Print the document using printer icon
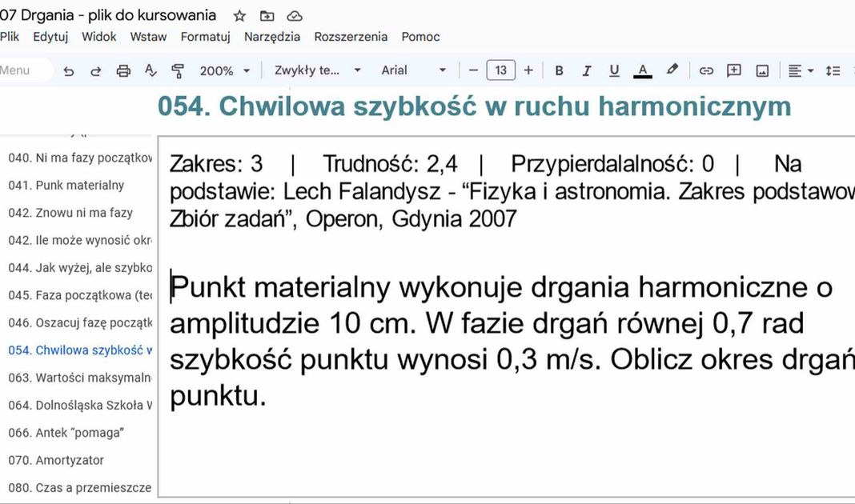The height and width of the screenshot is (504, 855). pos(123,70)
